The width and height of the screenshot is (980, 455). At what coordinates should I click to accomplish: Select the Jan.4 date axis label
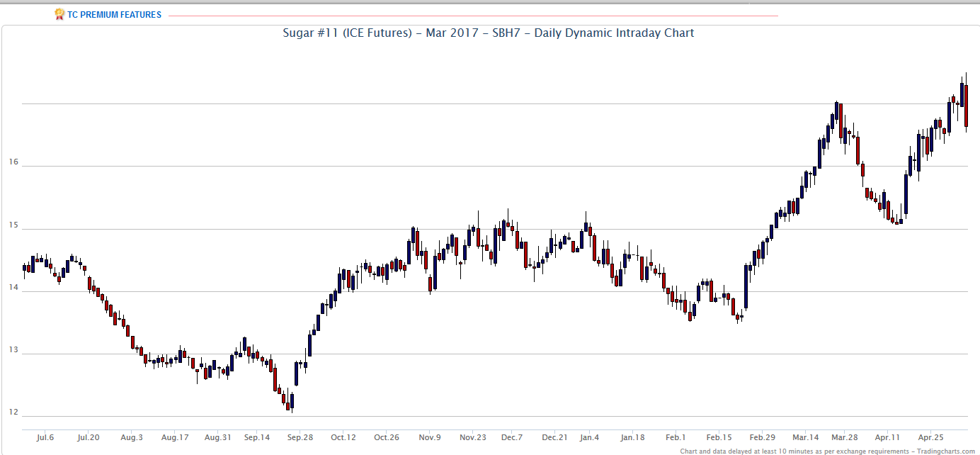pyautogui.click(x=588, y=437)
